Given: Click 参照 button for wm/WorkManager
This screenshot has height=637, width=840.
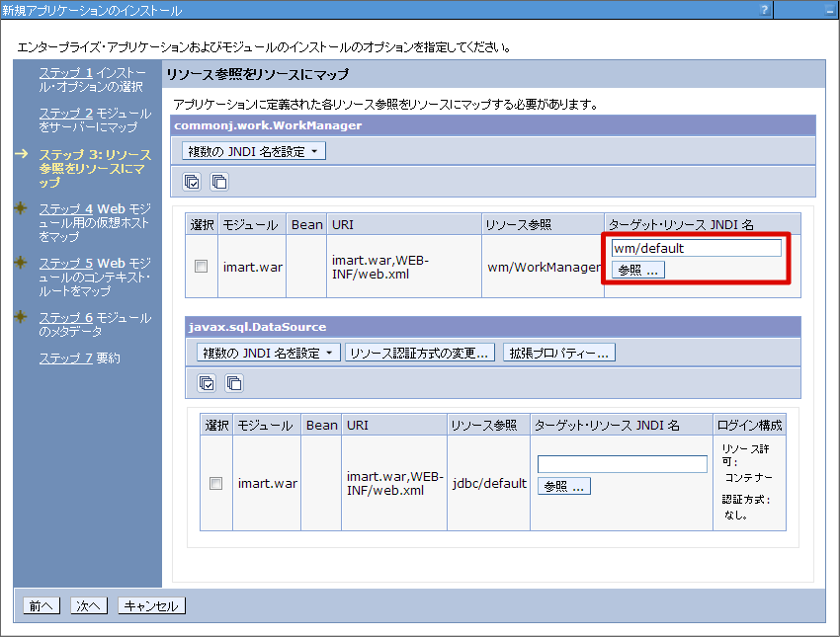Looking at the screenshot, I should pos(638,270).
